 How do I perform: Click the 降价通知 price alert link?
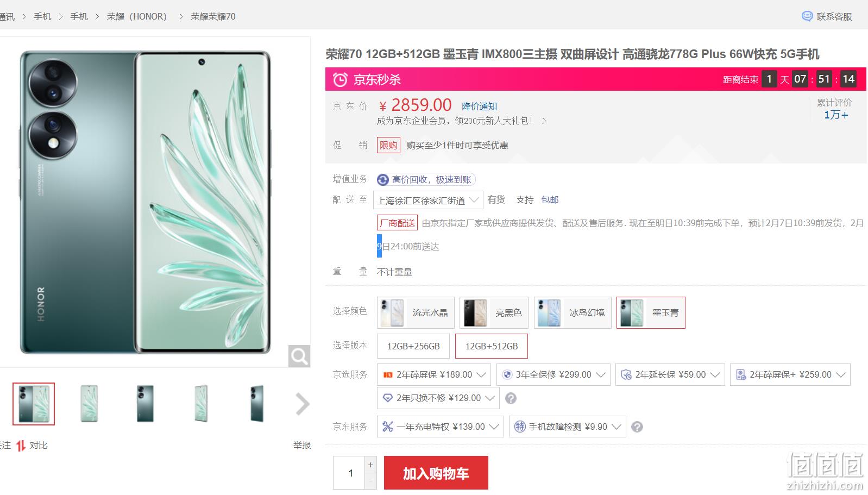479,106
